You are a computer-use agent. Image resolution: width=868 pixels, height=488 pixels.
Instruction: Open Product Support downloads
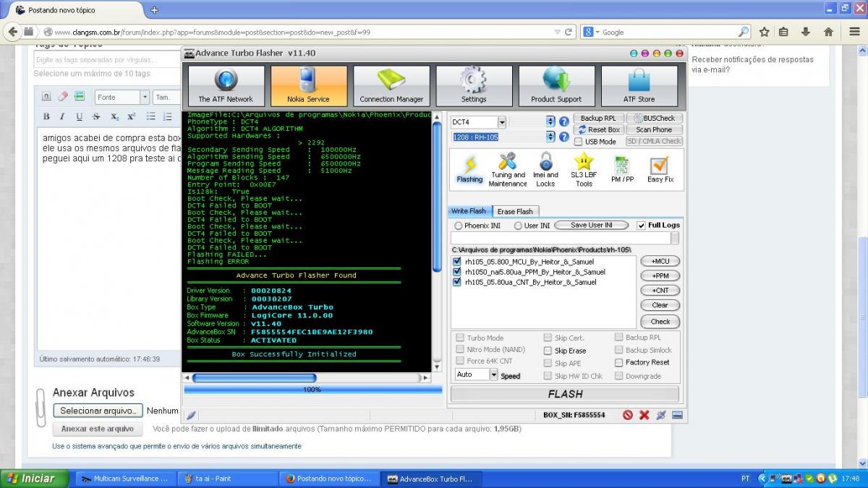pyautogui.click(x=556, y=86)
